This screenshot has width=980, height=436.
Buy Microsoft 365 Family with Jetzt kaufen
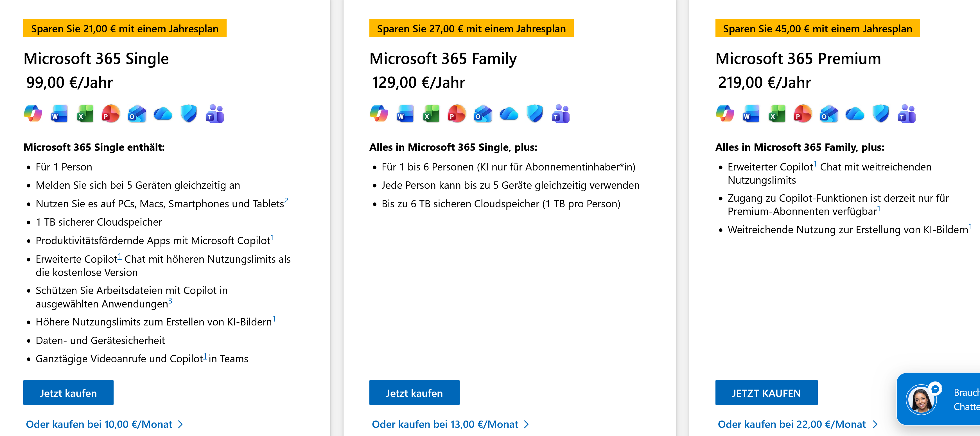pos(414,393)
